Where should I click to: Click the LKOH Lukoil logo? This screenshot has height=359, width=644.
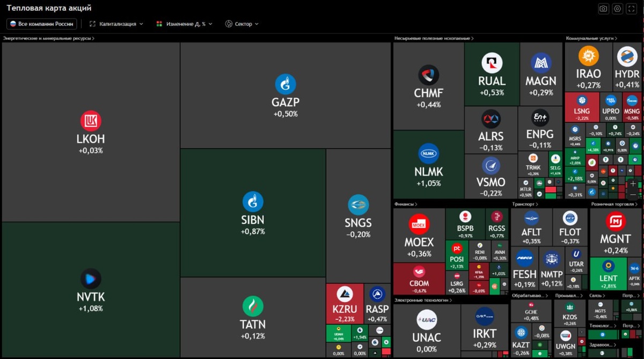91,121
